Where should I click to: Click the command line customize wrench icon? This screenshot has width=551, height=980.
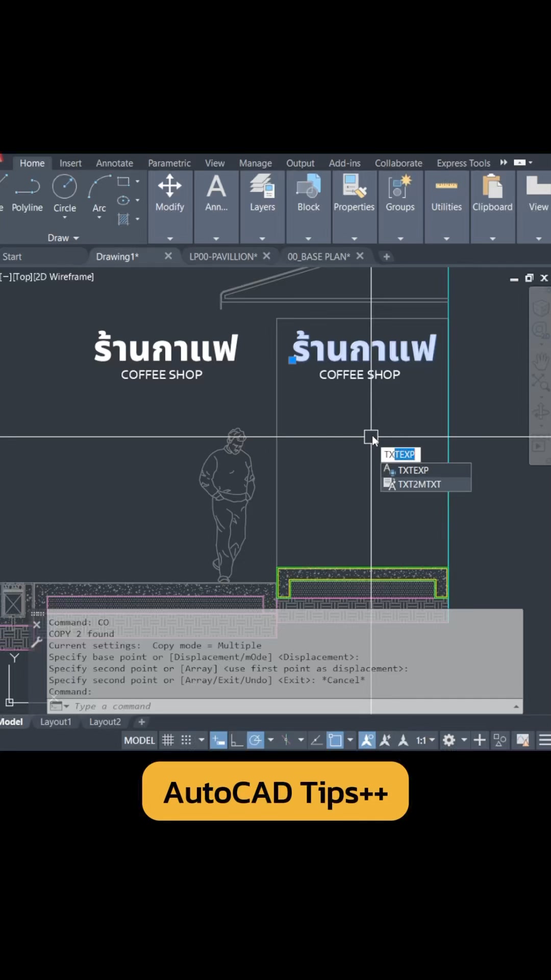coord(37,643)
